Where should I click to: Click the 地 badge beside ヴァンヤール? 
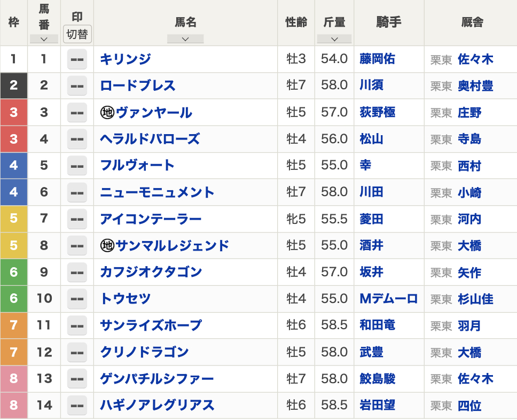point(107,113)
